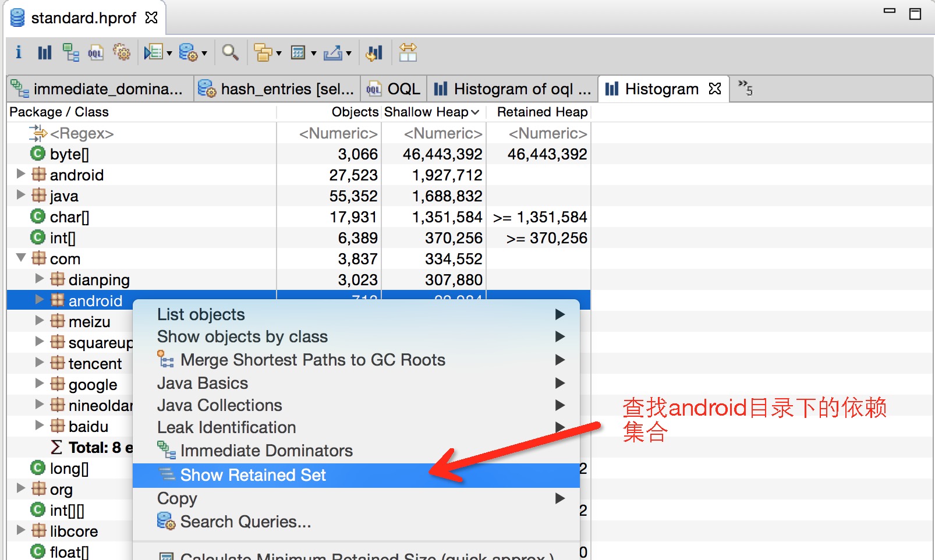Open the Shallow Heap column sort dropdown
Viewport: 935px width, 560px height.
[x=475, y=112]
